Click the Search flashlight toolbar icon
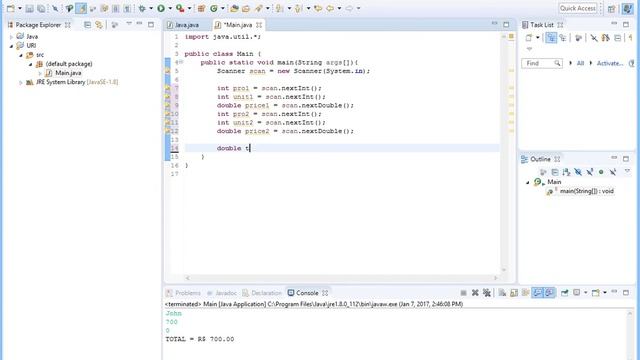Viewport: 640px width, 360px height. pyautogui.click(x=258, y=8)
